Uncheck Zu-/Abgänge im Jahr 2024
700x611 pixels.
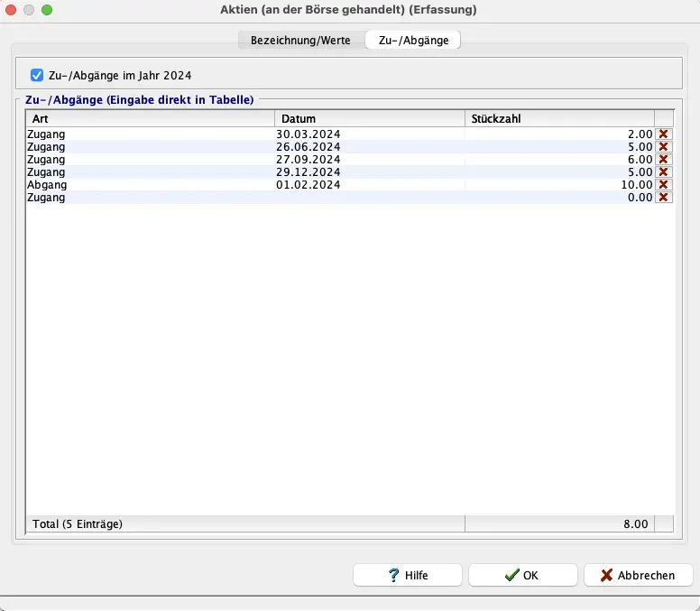pos(37,76)
